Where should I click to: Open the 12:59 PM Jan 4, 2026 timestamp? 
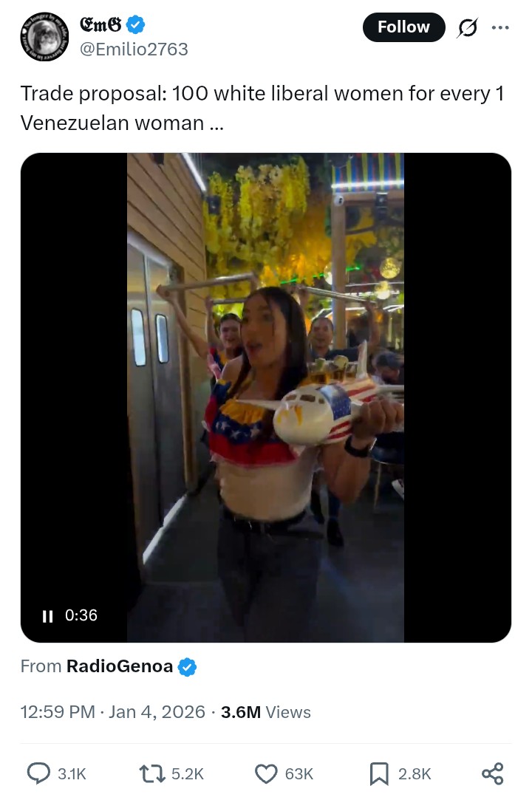point(112,712)
